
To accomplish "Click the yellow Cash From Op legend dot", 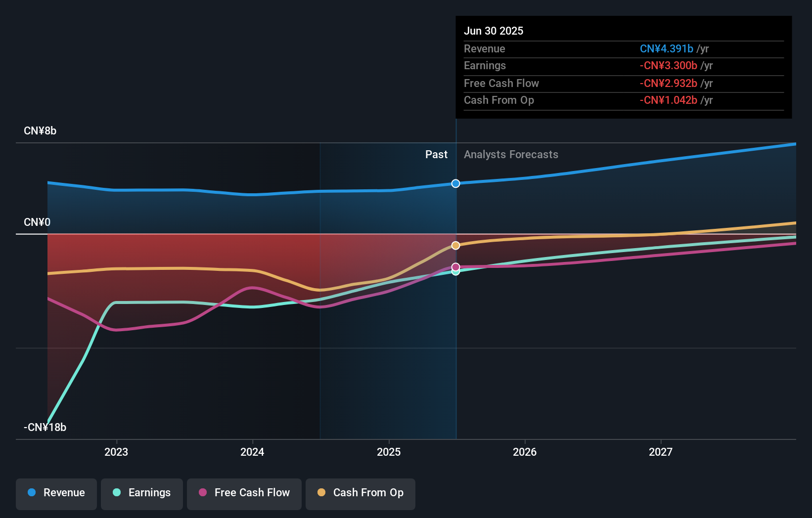I will [322, 493].
